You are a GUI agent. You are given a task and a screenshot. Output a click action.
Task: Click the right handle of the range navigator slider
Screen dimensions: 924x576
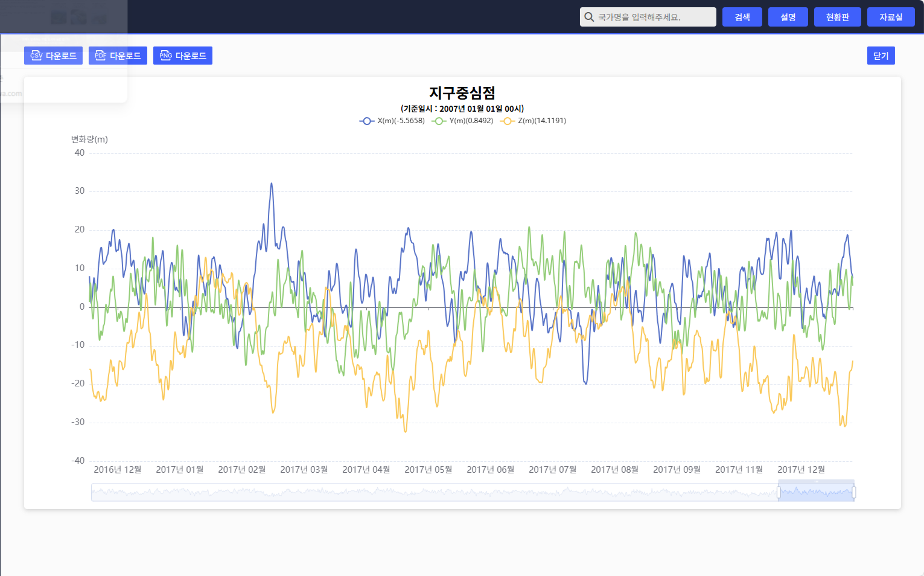coord(853,491)
